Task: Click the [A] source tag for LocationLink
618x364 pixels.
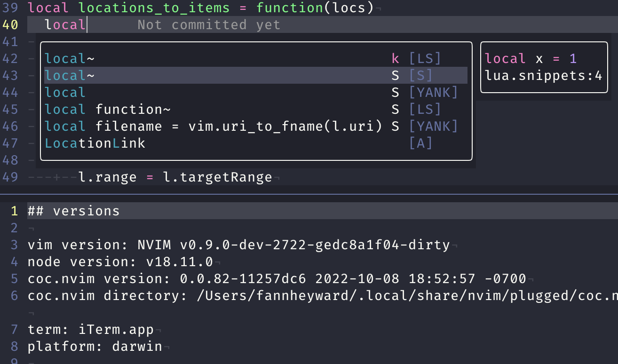Action: (420, 143)
